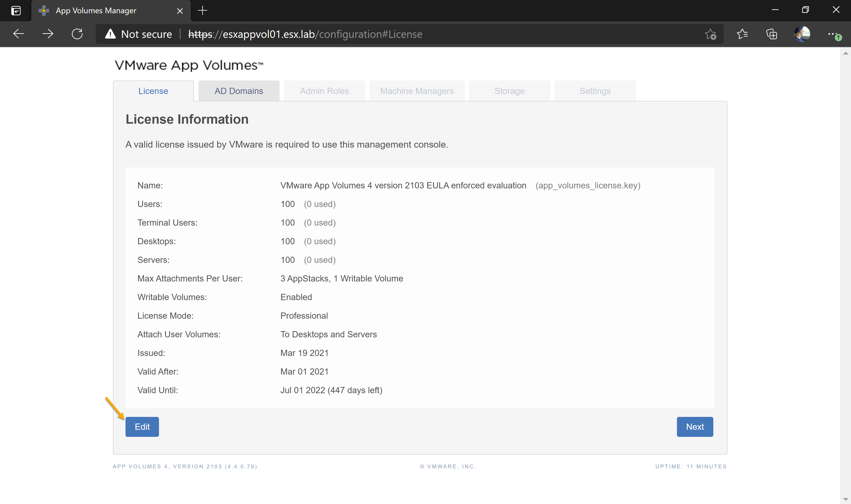Open the Collections icon
The image size is (851, 504).
[771, 34]
